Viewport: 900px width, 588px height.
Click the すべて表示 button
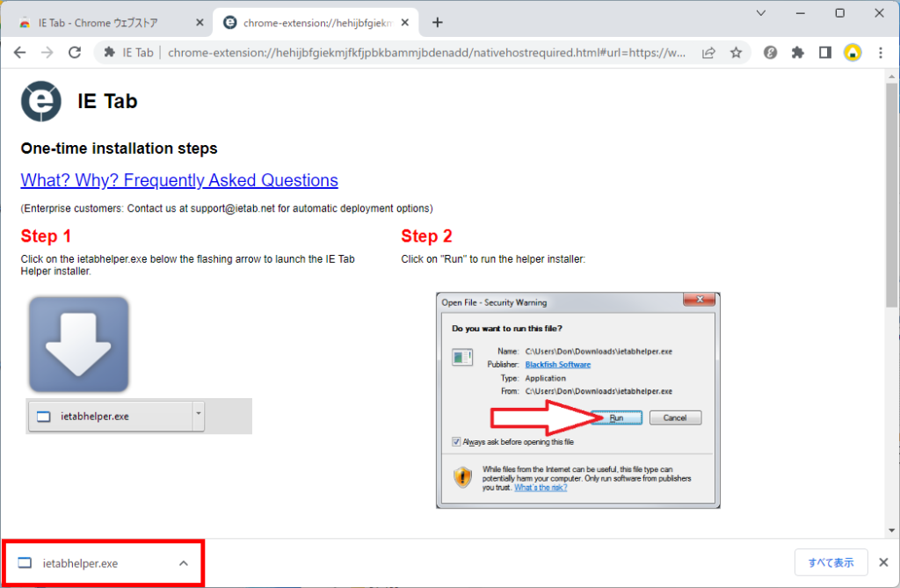point(831,563)
